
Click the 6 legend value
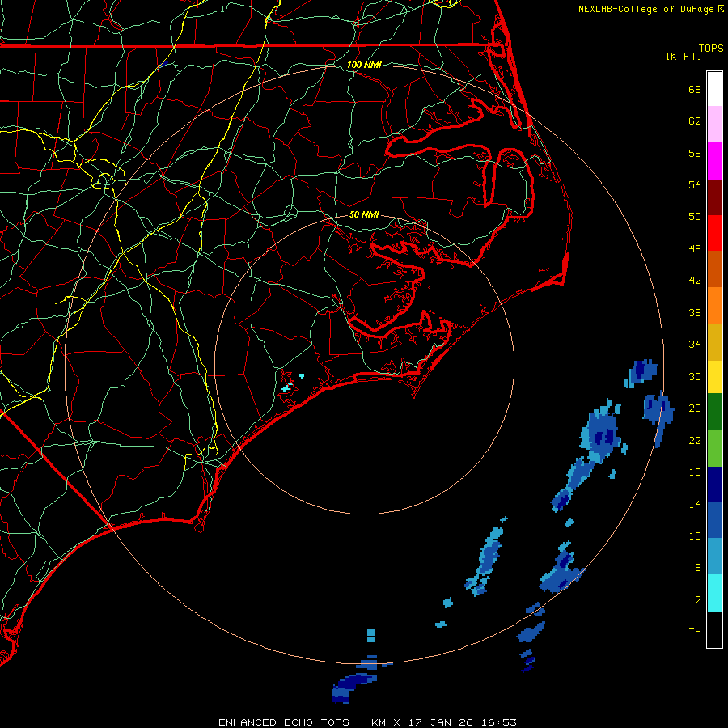point(698,568)
